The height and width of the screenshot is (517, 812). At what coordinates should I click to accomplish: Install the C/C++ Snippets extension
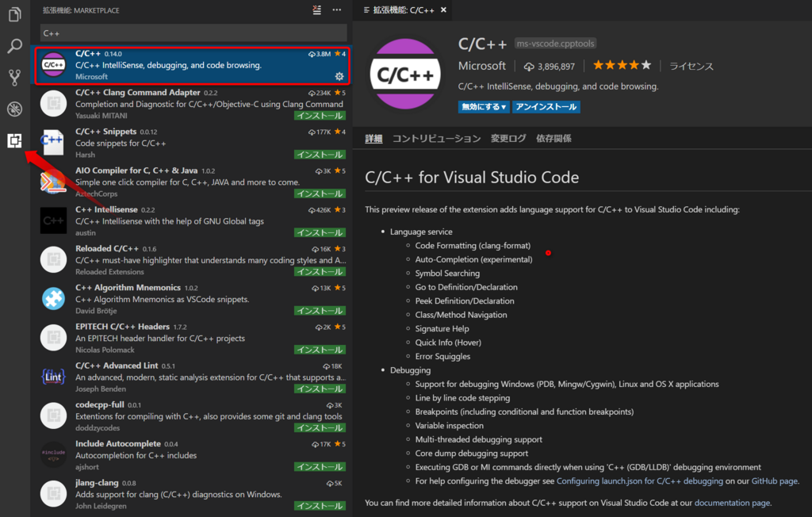320,155
